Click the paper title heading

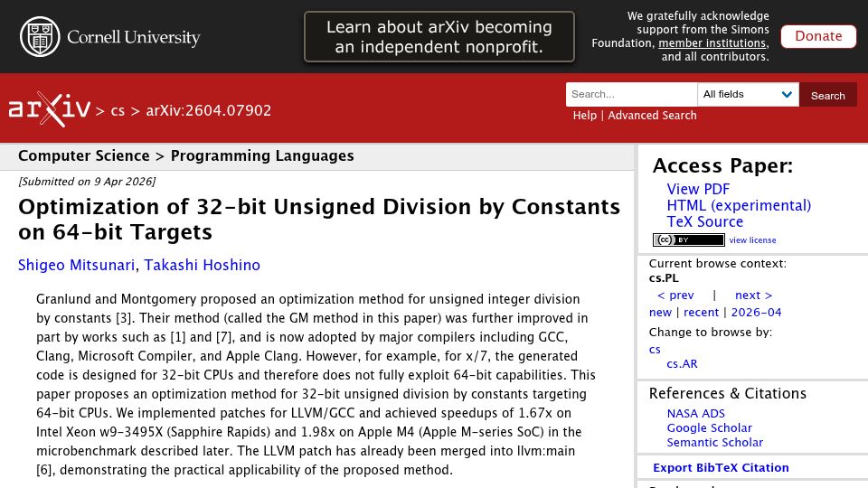click(319, 219)
